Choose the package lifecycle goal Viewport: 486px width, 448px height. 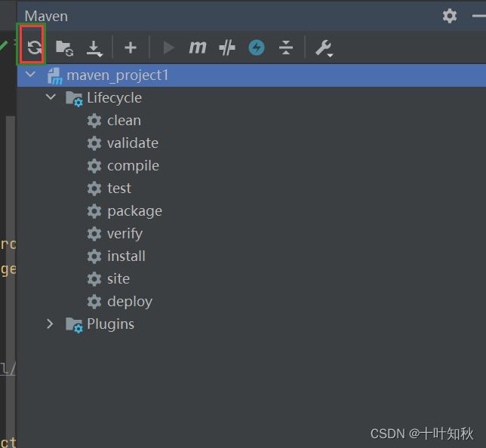(135, 212)
